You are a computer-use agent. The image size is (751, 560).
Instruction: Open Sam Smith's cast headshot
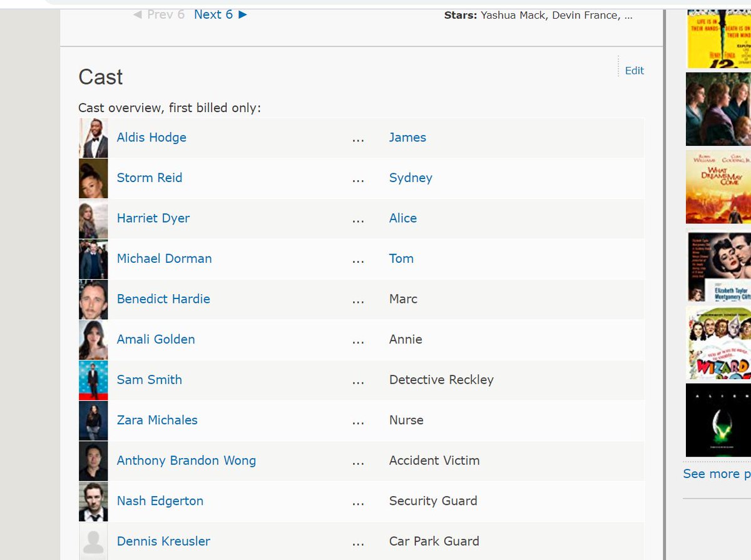[93, 380]
